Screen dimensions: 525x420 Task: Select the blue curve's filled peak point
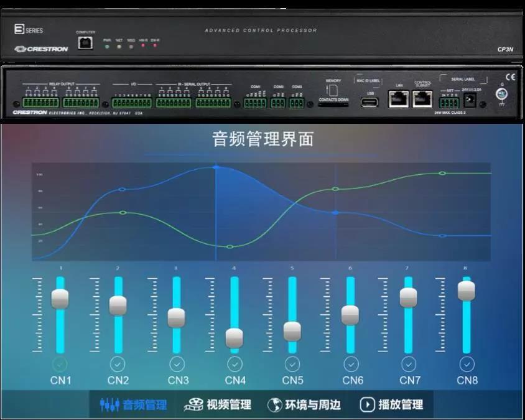click(x=216, y=167)
